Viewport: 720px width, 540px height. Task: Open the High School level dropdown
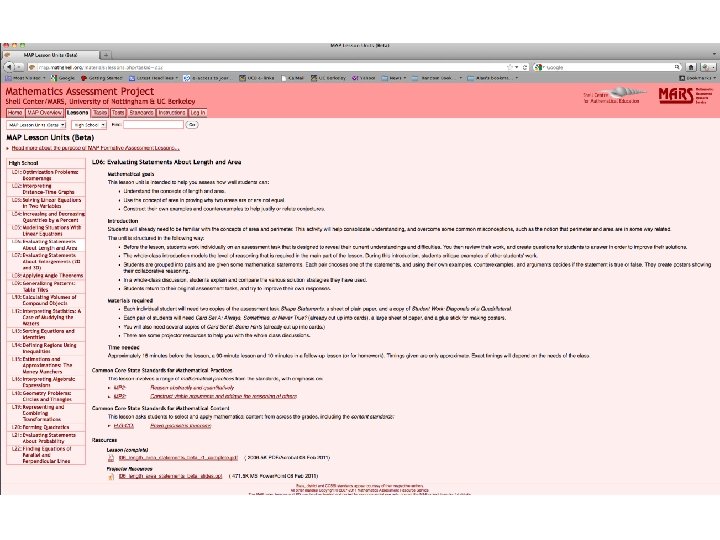(x=89, y=125)
